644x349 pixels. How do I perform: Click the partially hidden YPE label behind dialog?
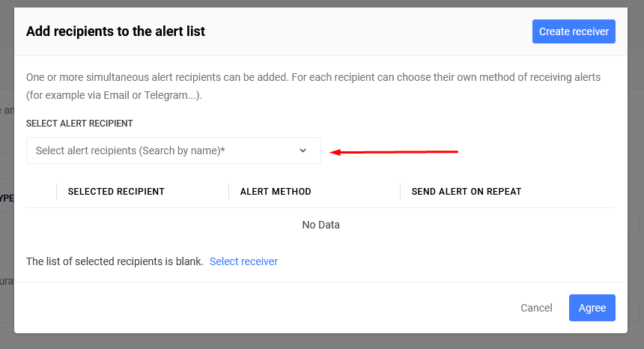pos(7,198)
